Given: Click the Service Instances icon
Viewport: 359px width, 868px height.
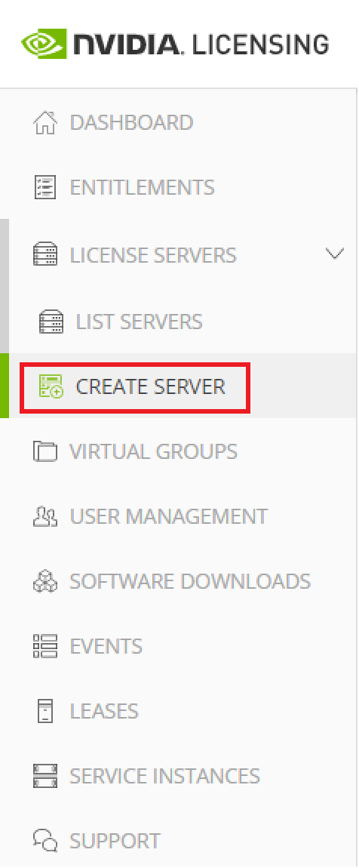Looking at the screenshot, I should tap(44, 776).
